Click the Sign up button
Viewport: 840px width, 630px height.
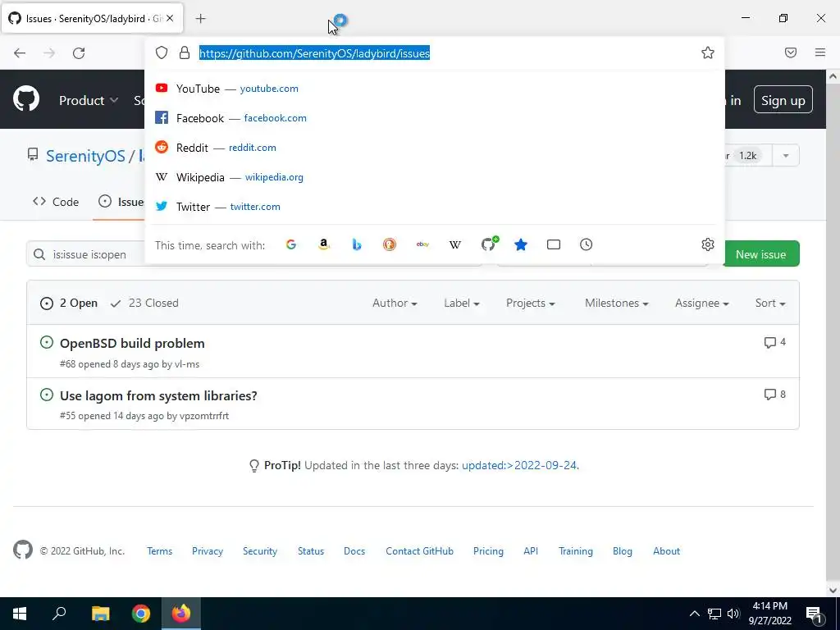point(783,100)
